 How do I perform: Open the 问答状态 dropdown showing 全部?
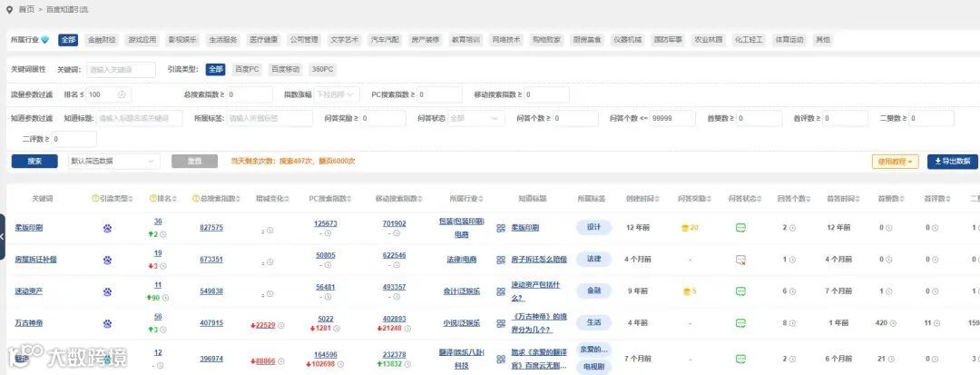[476, 118]
